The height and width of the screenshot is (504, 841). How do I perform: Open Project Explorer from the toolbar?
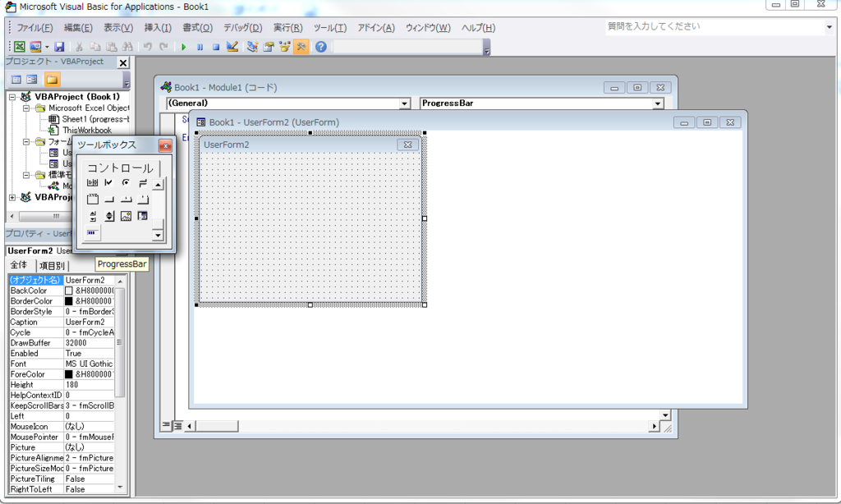pos(252,47)
